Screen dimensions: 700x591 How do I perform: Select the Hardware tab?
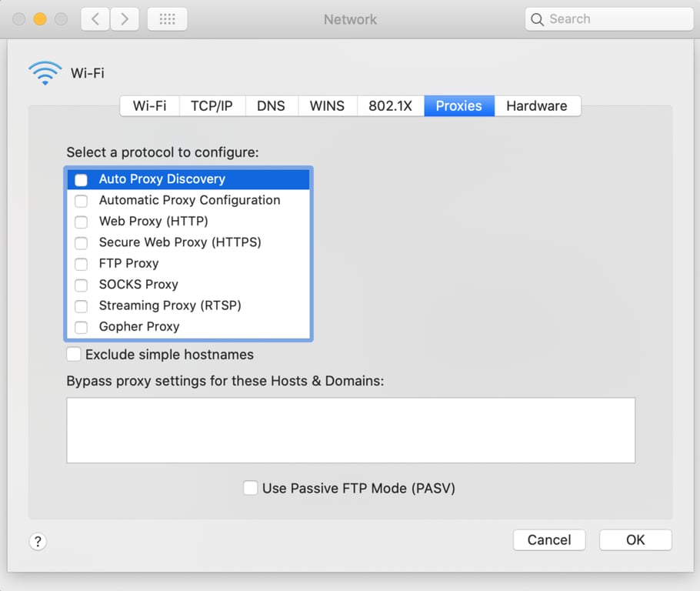click(x=537, y=106)
